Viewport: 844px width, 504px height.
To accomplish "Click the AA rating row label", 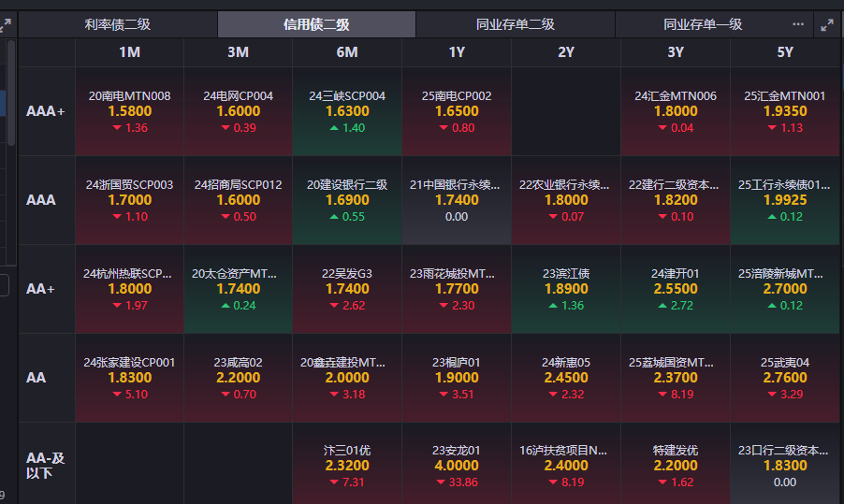I will (x=46, y=378).
